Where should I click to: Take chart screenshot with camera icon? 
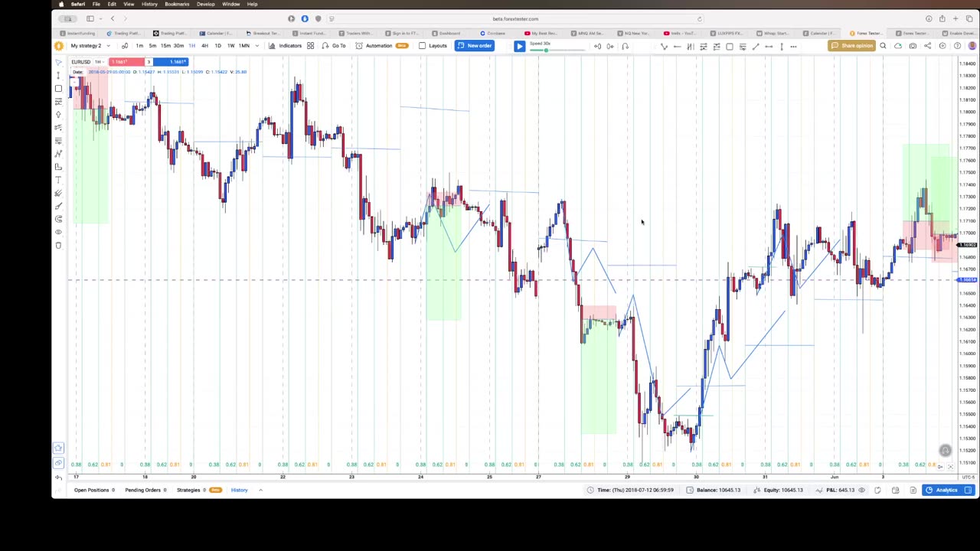coord(913,46)
